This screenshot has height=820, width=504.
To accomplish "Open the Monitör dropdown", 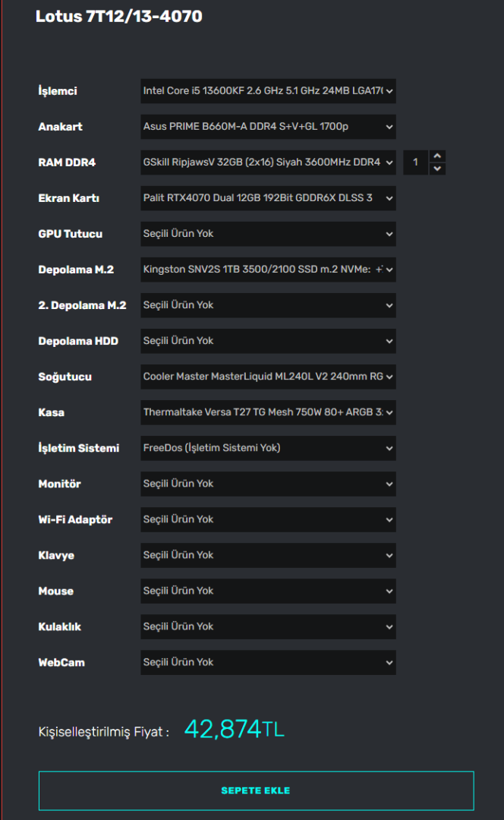I will pos(268,484).
